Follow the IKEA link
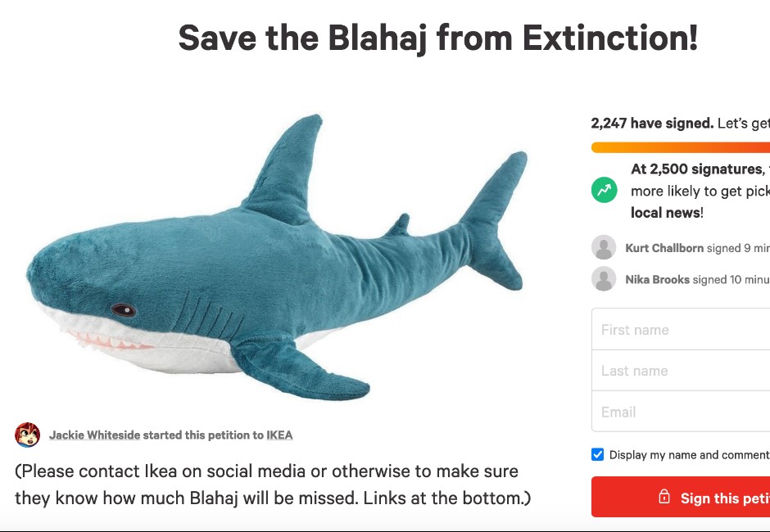The image size is (770, 532). 279,435
